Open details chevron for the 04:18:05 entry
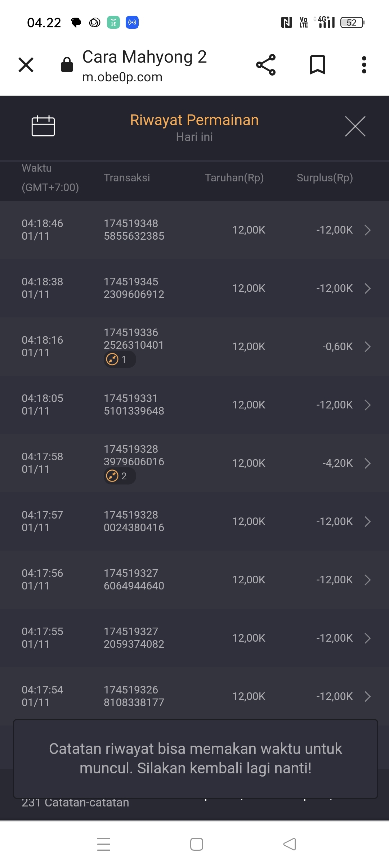The image size is (389, 868). pos(367,405)
